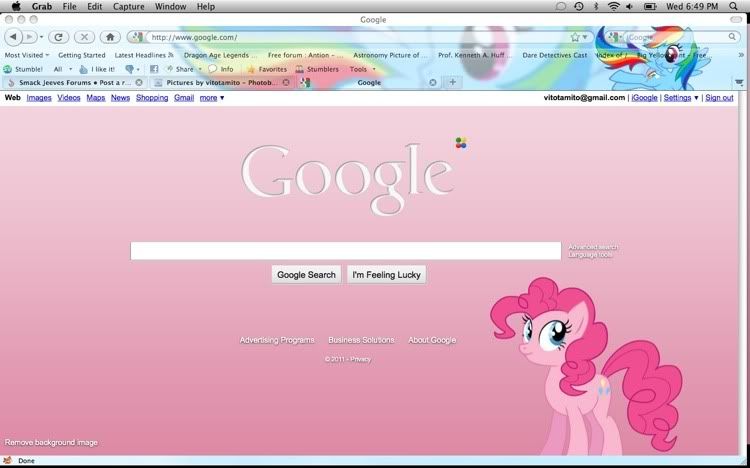Click the thumbs-up I like it! button
750x468 pixels.
point(97,69)
